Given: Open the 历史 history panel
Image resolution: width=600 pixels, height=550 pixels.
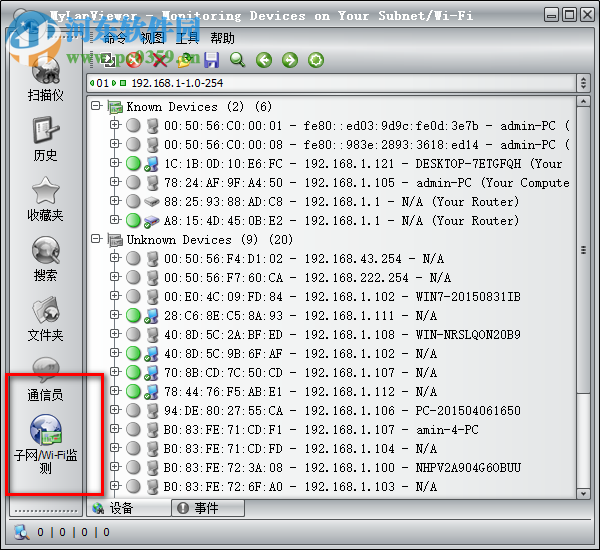Looking at the screenshot, I should point(46,140).
